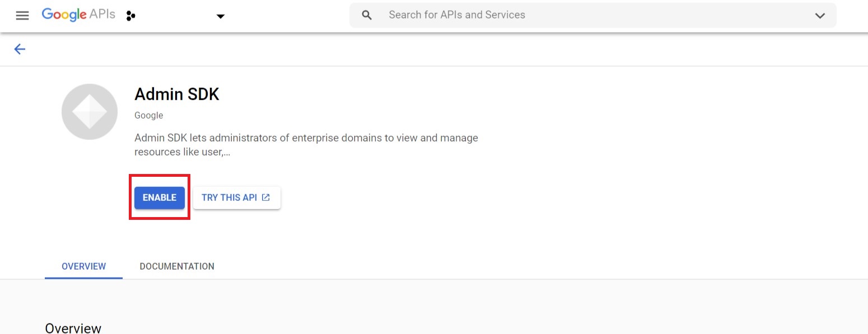Click the blank project name area in header
The height and width of the screenshot is (334, 868).
coord(174,16)
